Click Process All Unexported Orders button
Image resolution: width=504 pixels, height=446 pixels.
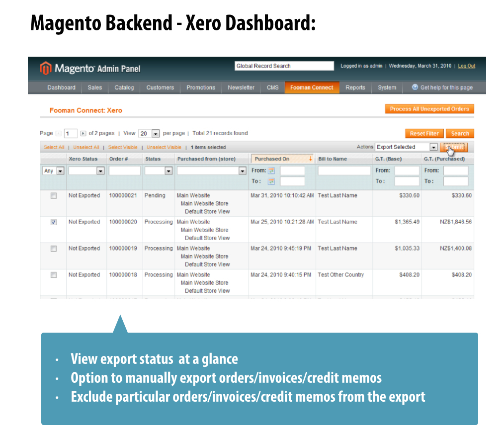tap(429, 109)
